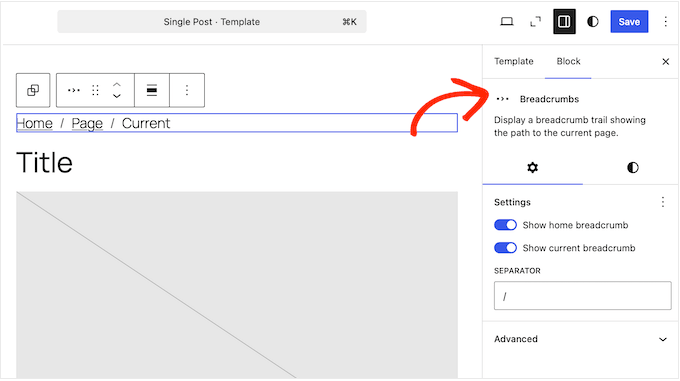Toggle Show home breadcrumb switch
The width and height of the screenshot is (680, 381).
(x=505, y=225)
